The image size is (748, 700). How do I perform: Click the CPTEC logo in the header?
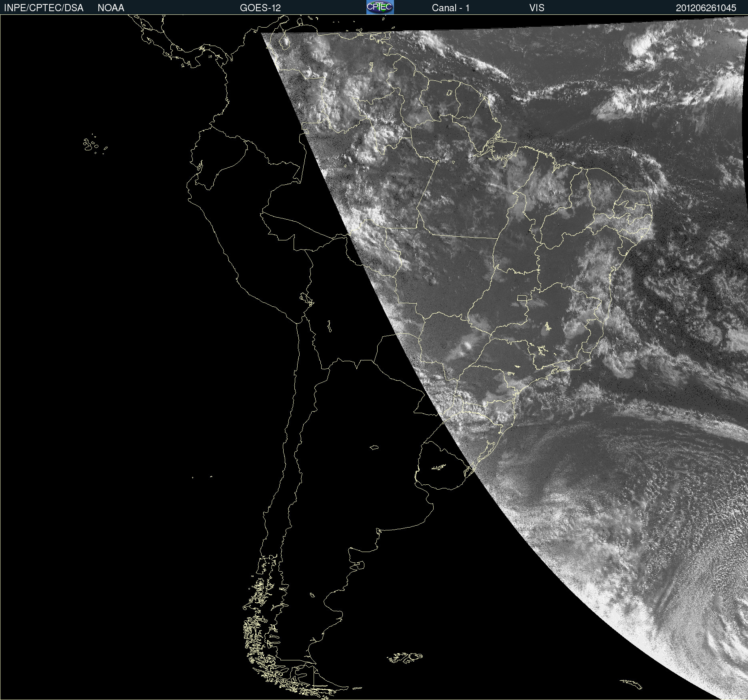click(380, 7)
